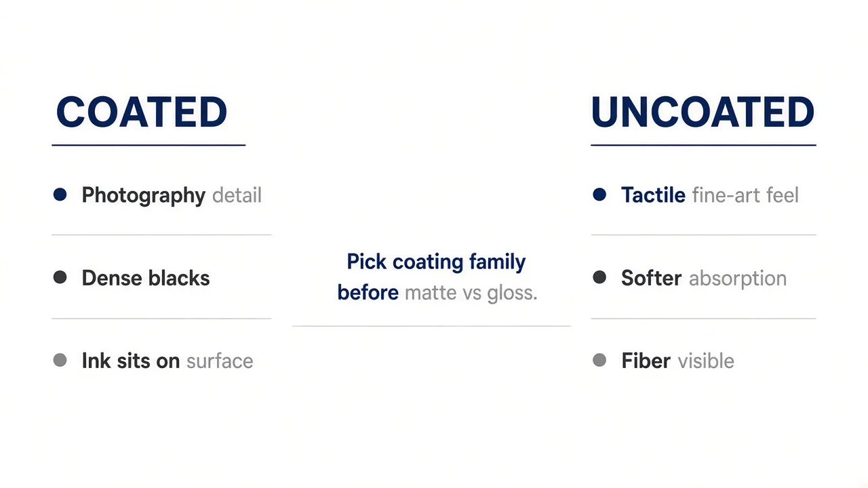Click the gray word surface
The height and width of the screenshot is (488, 868).
click(x=220, y=361)
